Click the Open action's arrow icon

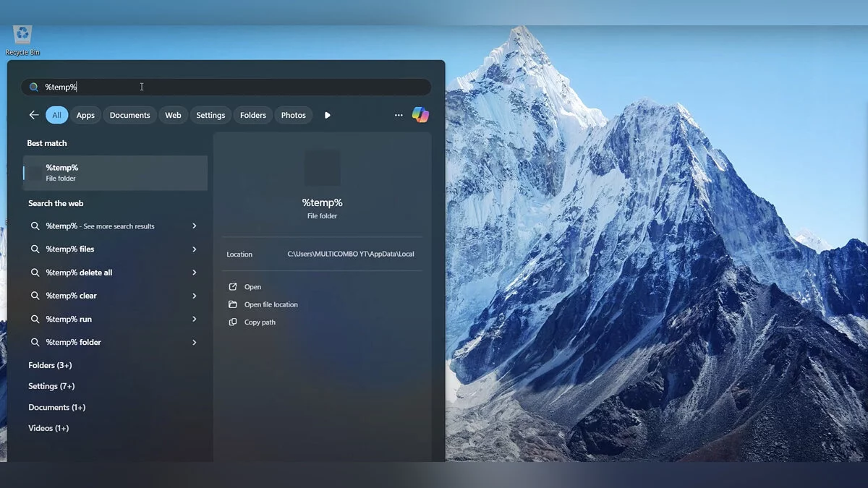(x=232, y=287)
